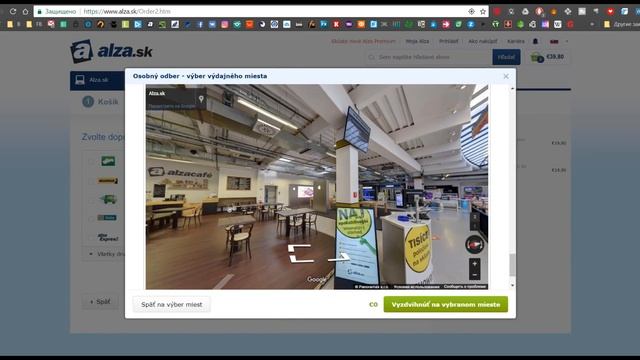Open the 'Другие закладки' bookmarks folder

point(621,24)
